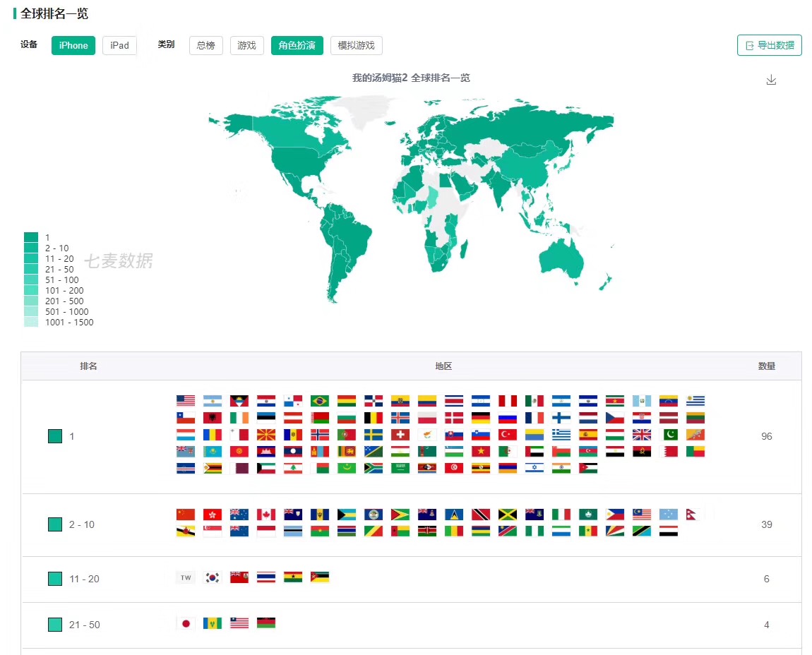Viewport: 812px width, 655px height.
Task: Click the 导出数据 export button
Action: pos(769,45)
